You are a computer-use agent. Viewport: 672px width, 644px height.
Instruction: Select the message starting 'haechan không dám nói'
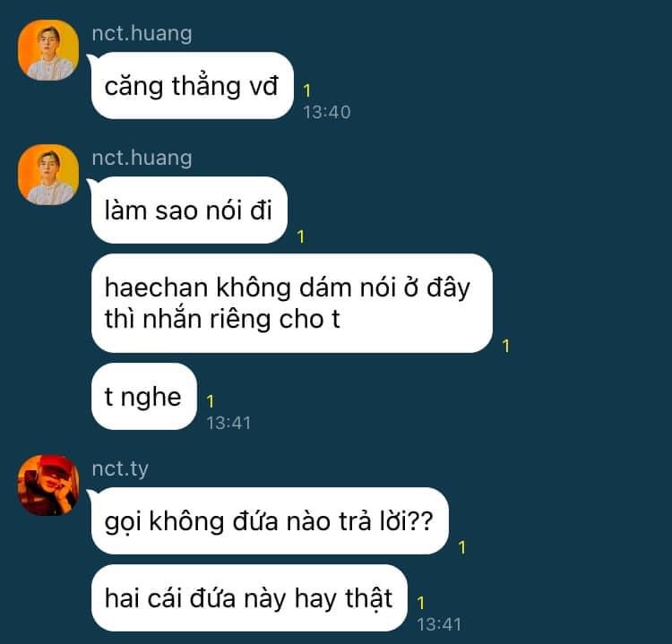click(x=292, y=304)
